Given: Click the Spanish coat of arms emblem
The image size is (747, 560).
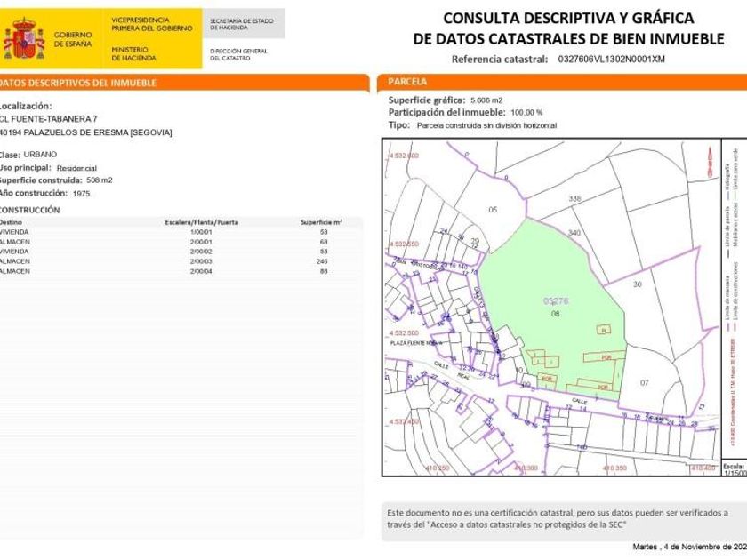Looking at the screenshot, I should pos(24,38).
